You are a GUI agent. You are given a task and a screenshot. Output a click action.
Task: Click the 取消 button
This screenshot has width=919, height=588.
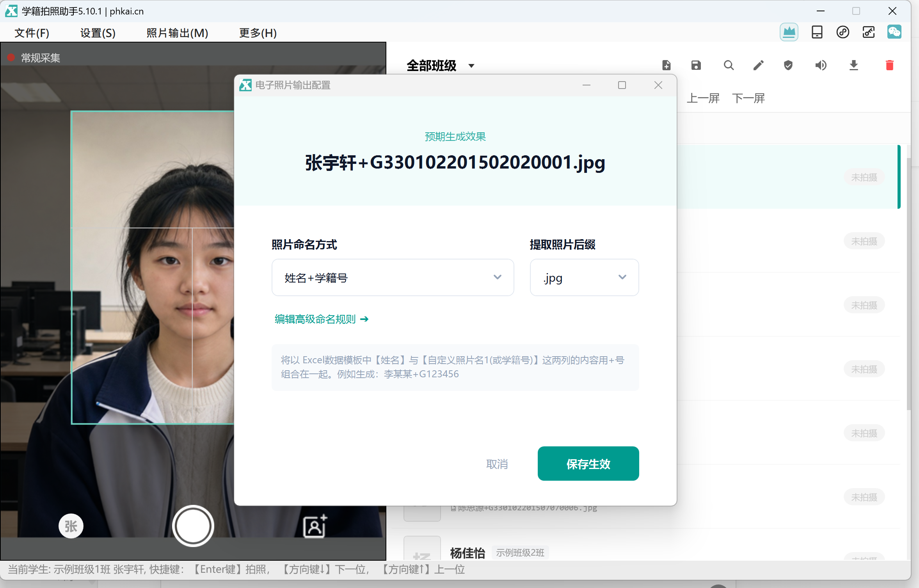pyautogui.click(x=497, y=464)
